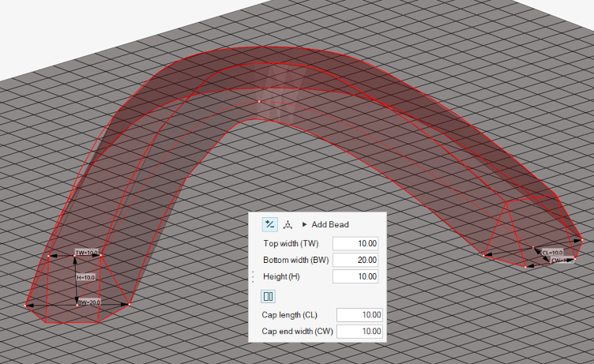Click the Bottom width (BW) input field

356,260
